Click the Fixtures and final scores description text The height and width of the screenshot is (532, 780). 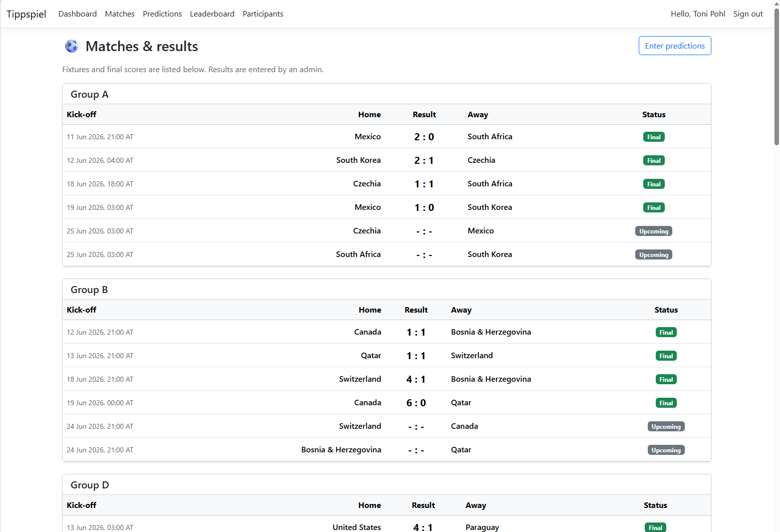point(193,70)
